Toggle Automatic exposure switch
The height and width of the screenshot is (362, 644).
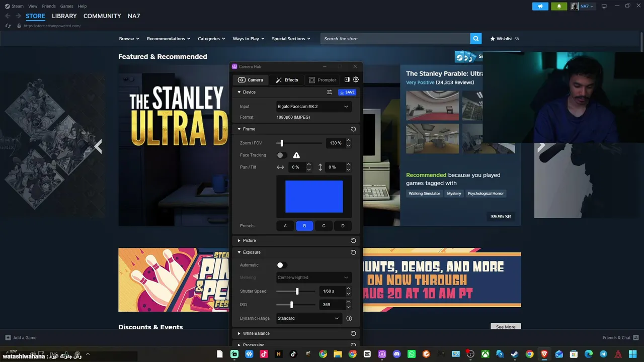(x=282, y=265)
